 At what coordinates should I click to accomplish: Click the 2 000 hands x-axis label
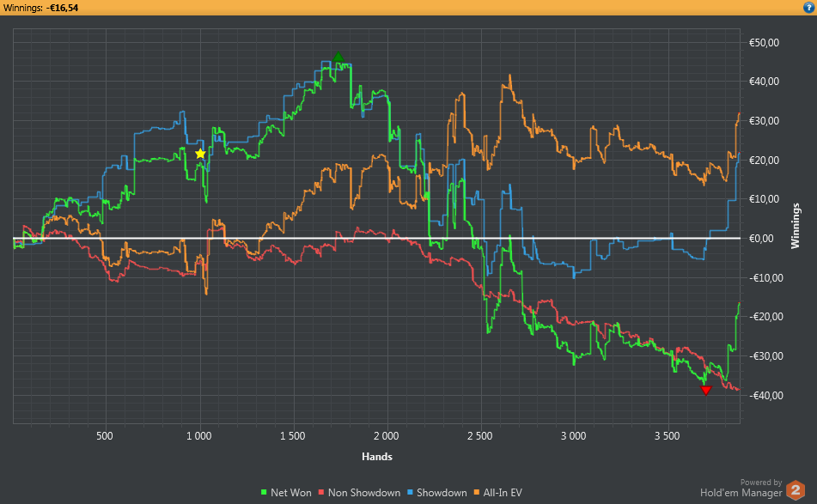pos(386,436)
